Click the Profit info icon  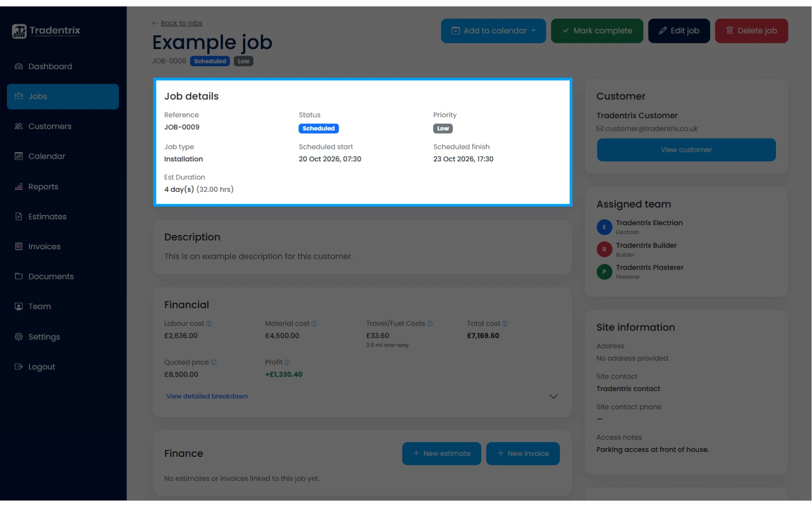click(287, 363)
